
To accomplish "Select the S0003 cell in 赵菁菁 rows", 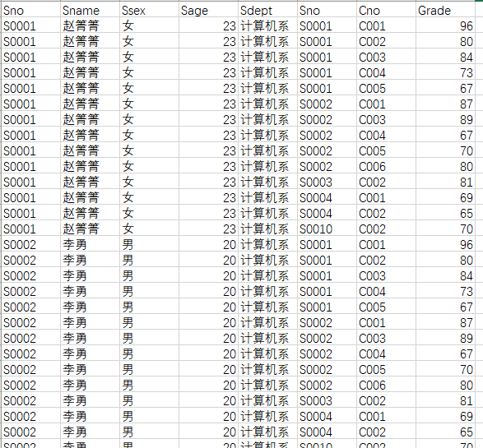I will [327, 182].
